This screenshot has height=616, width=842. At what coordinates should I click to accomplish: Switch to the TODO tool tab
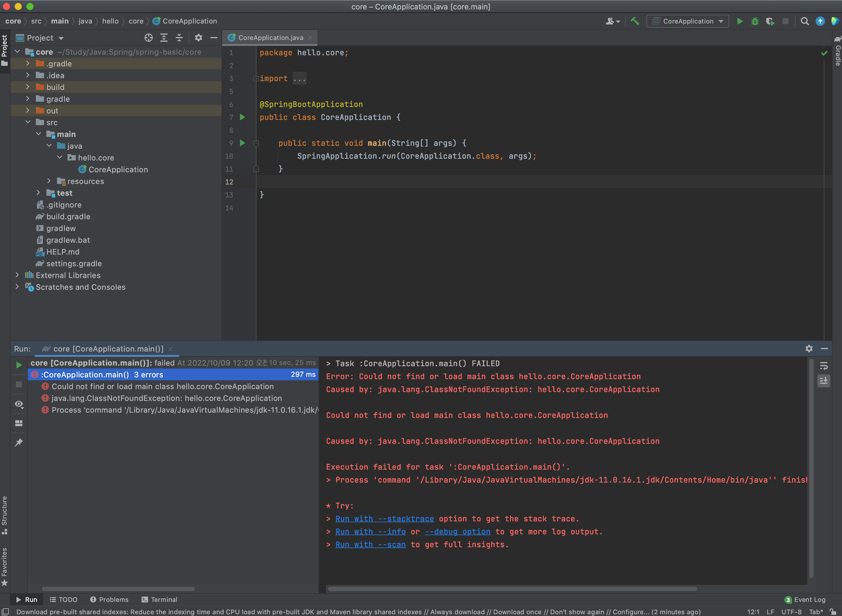click(63, 600)
